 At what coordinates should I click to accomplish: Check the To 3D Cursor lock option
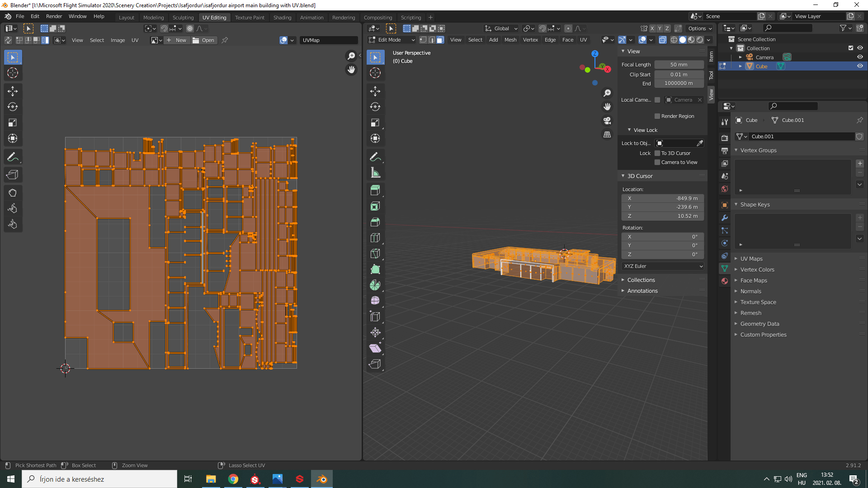(657, 153)
